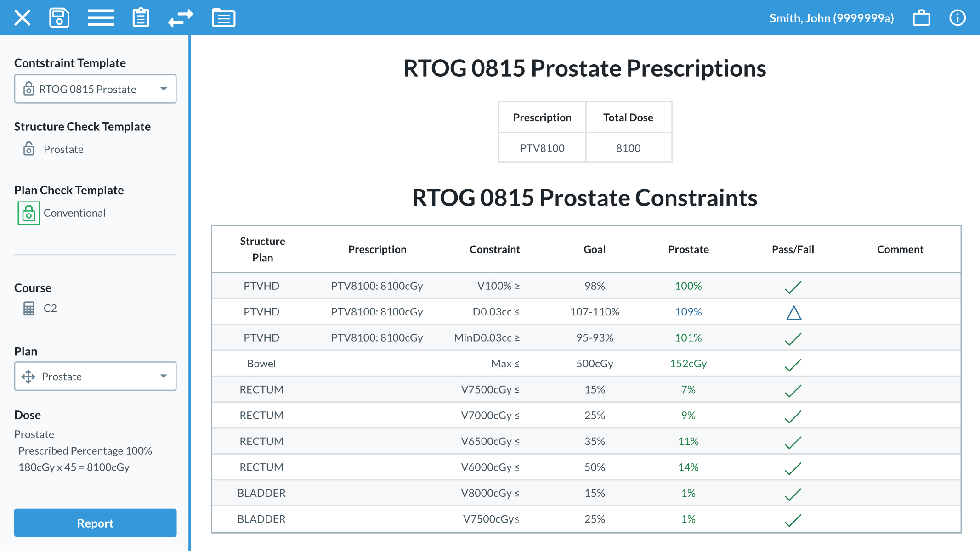Expand the RTOG 0815 Prostate template dropdown
980x551 pixels.
click(95, 89)
